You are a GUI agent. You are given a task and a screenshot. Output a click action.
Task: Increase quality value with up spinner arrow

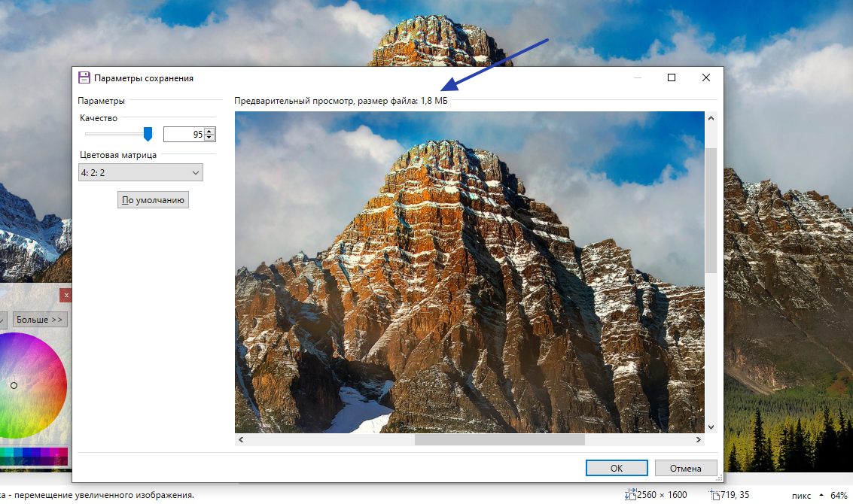click(x=210, y=131)
